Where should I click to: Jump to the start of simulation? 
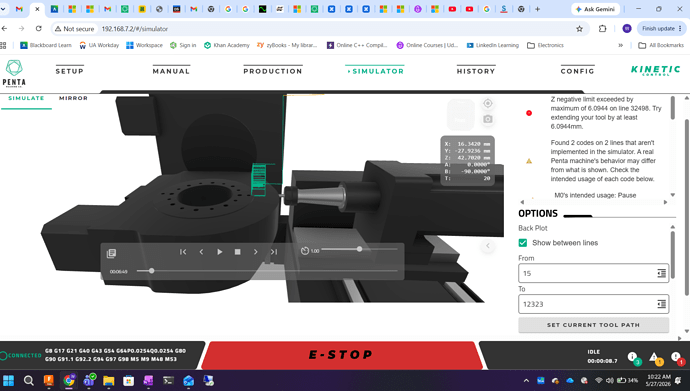(x=183, y=252)
